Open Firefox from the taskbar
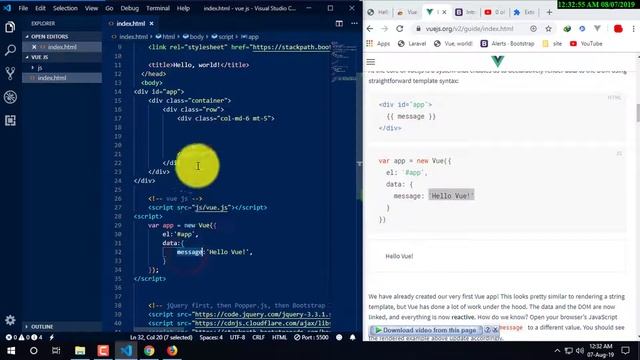 (172, 351)
